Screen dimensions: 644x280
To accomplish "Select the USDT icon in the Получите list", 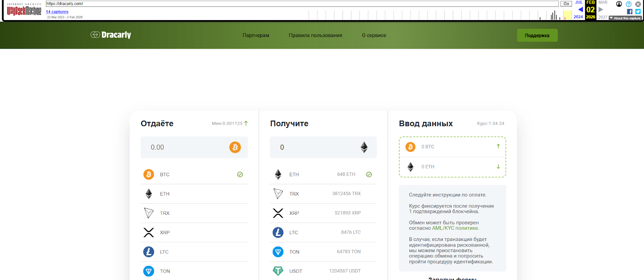I will (x=278, y=271).
